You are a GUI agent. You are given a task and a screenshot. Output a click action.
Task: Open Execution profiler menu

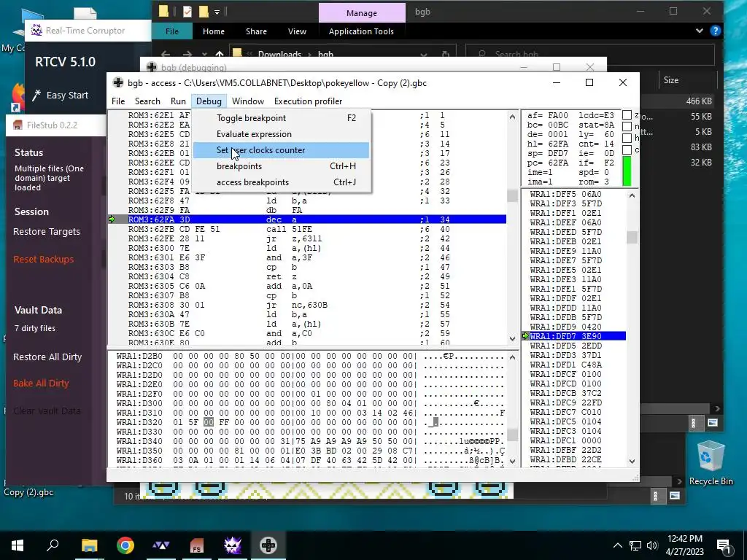tap(309, 101)
